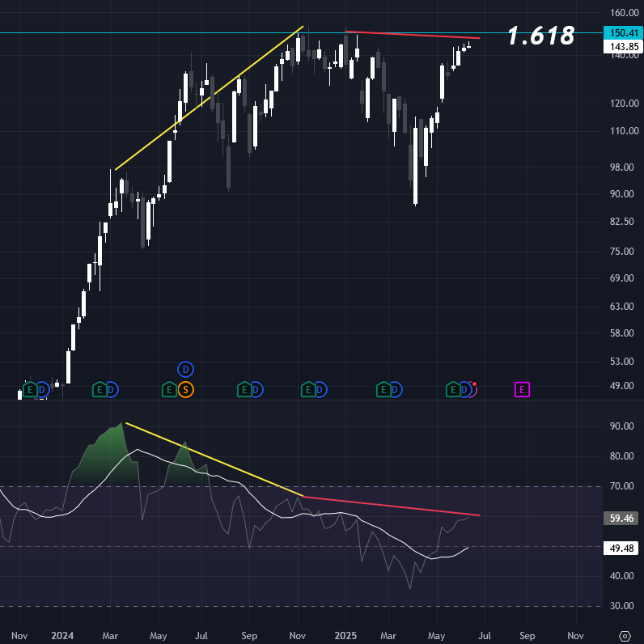Viewport: 644px width, 644px height.
Task: Select the yellow trend line on RSI pane
Action: pyautogui.click(x=214, y=460)
